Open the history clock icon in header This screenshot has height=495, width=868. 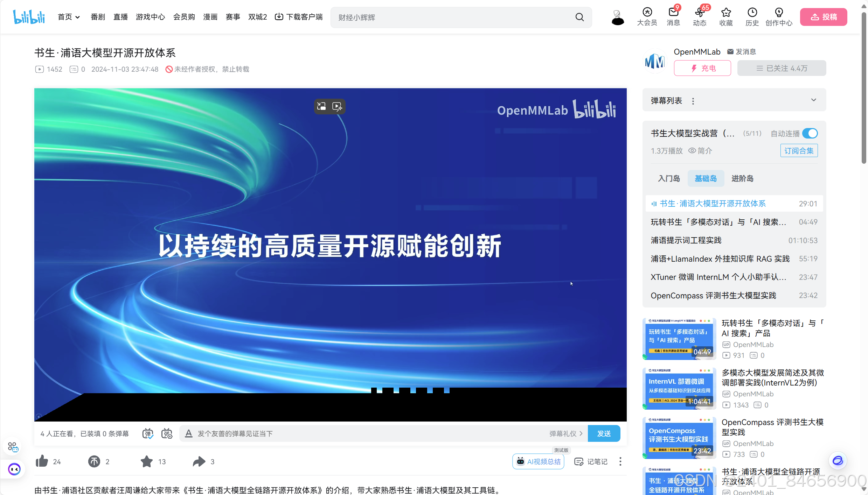752,16
